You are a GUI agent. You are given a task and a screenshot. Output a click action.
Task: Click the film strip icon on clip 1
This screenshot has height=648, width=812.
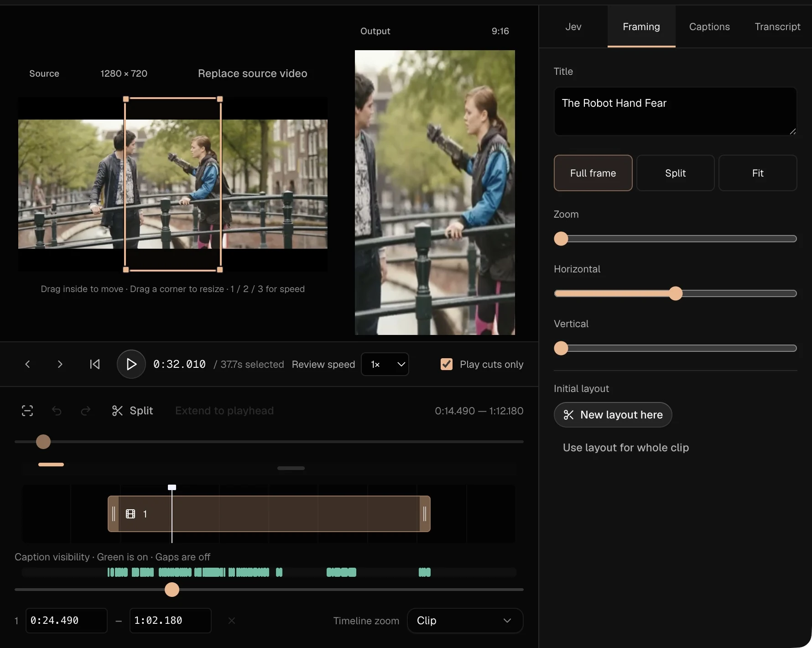130,514
